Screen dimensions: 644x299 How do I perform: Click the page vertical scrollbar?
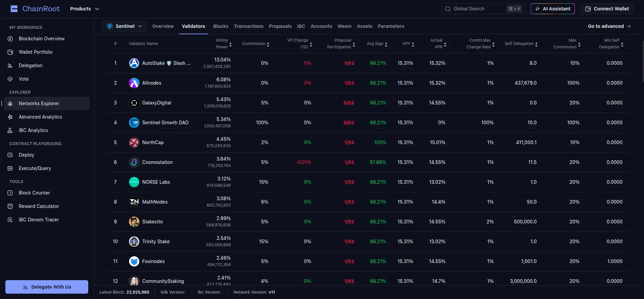643,61
